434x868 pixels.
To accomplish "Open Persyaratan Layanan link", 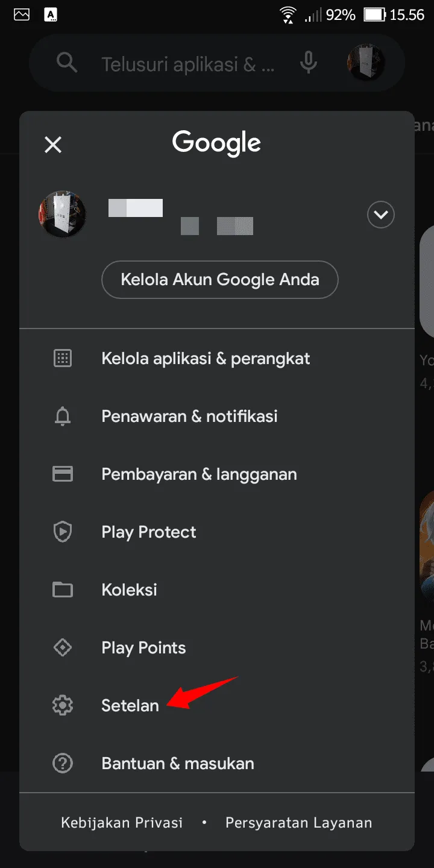I will coord(299,823).
